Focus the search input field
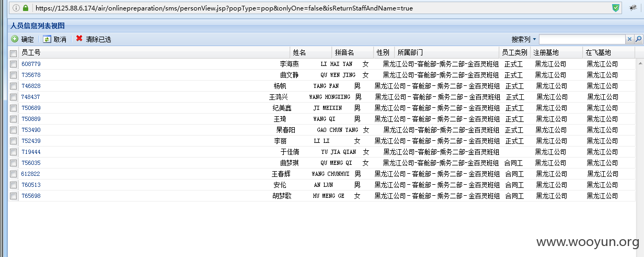 tap(582, 39)
